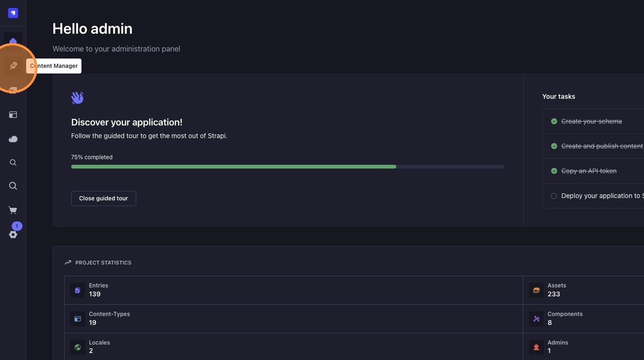Click the Close guided tour button
644x360 pixels.
point(103,198)
